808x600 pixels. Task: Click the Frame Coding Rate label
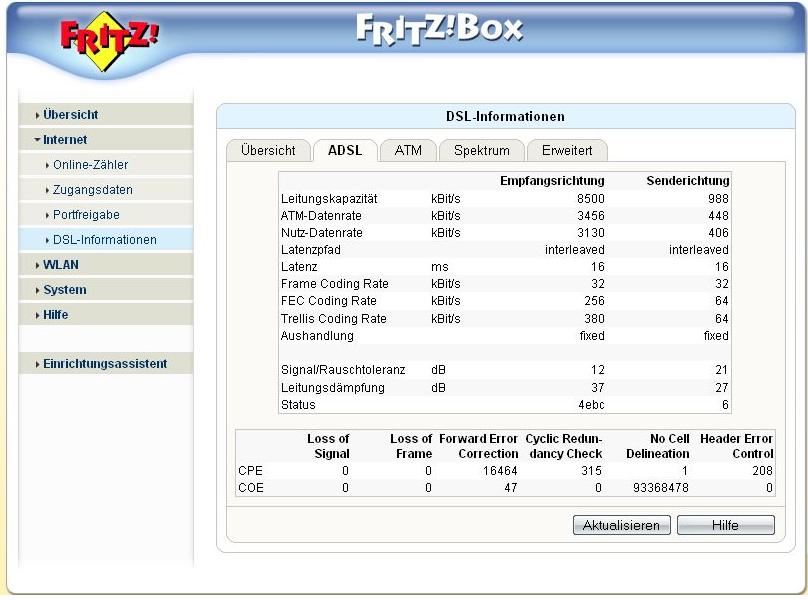click(x=334, y=284)
